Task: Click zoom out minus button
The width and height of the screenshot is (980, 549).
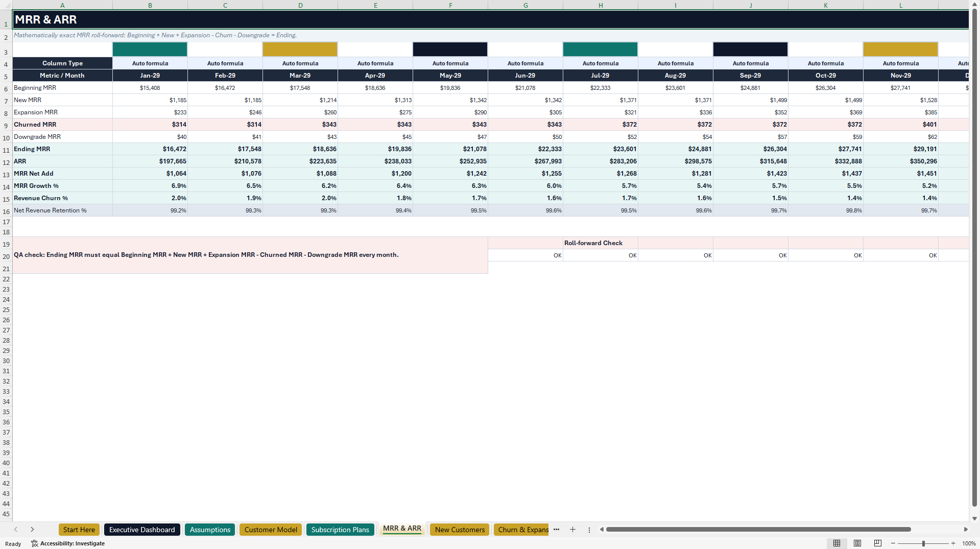Action: (x=893, y=543)
